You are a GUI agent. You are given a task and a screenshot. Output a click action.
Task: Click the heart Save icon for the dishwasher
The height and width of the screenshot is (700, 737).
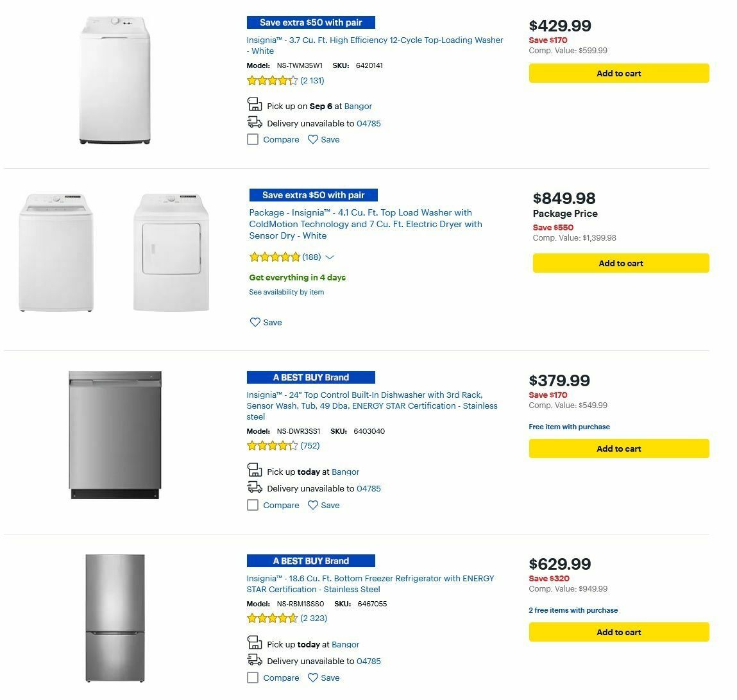312,505
